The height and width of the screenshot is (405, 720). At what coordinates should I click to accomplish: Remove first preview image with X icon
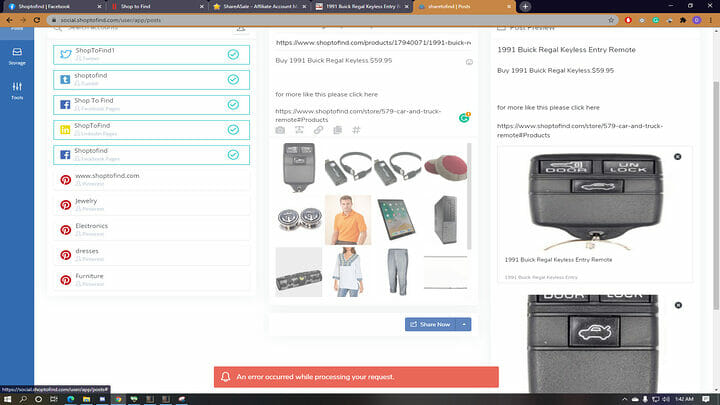[677, 157]
